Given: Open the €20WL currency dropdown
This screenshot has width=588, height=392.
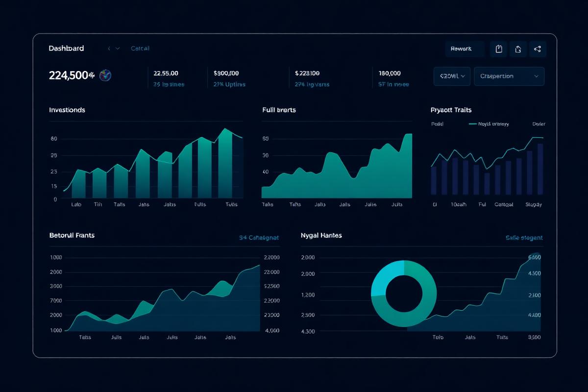Looking at the screenshot, I should coord(451,76).
